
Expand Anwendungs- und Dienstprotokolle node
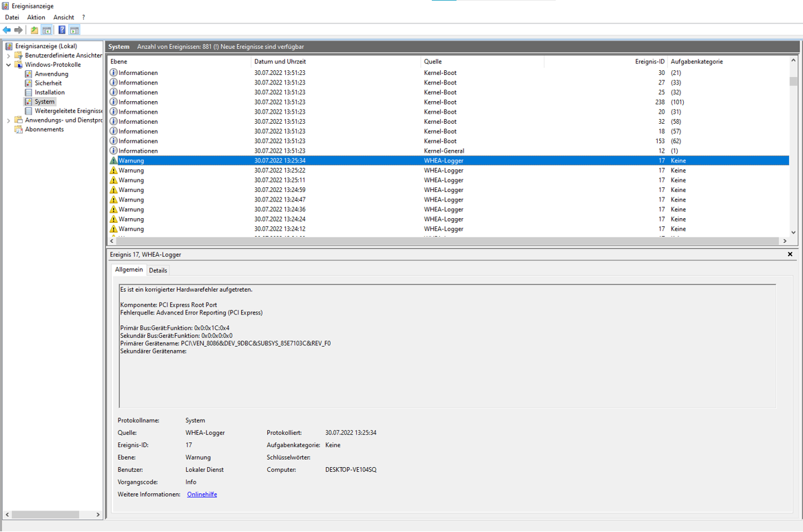pyautogui.click(x=8, y=120)
